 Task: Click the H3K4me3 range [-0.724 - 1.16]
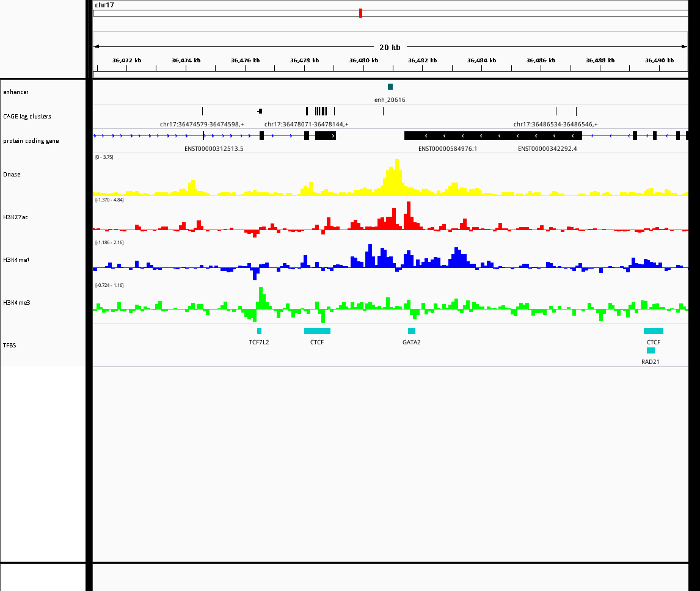point(109,285)
